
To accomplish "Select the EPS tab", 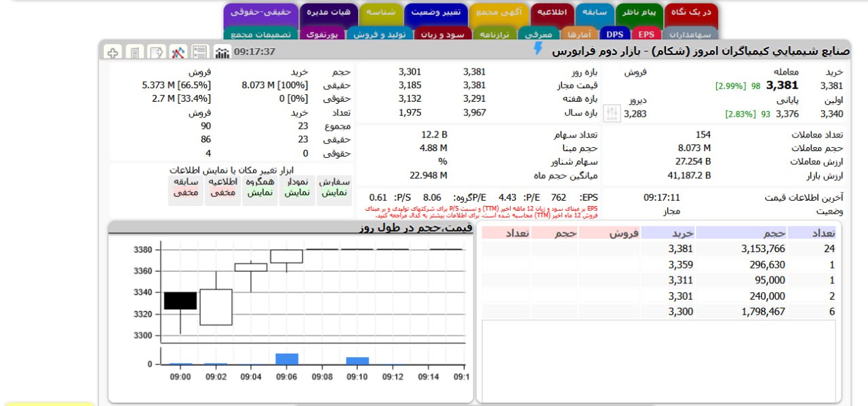I will (x=646, y=34).
